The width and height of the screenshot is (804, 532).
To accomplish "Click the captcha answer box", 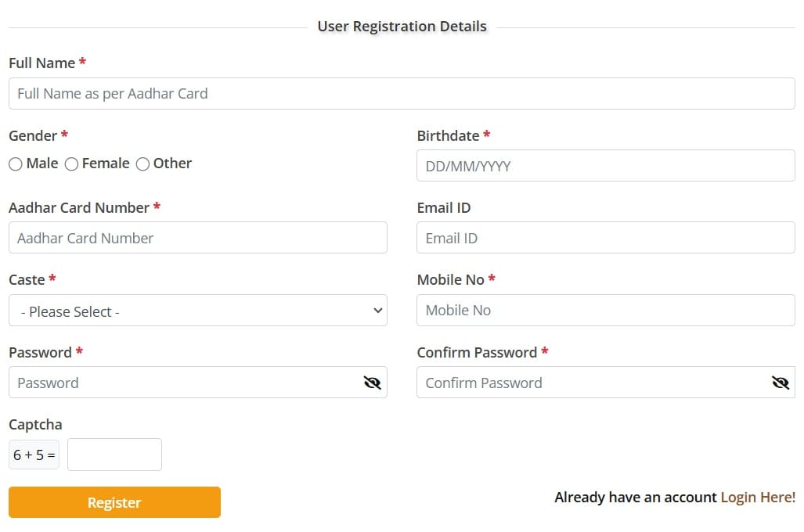I will pos(114,455).
